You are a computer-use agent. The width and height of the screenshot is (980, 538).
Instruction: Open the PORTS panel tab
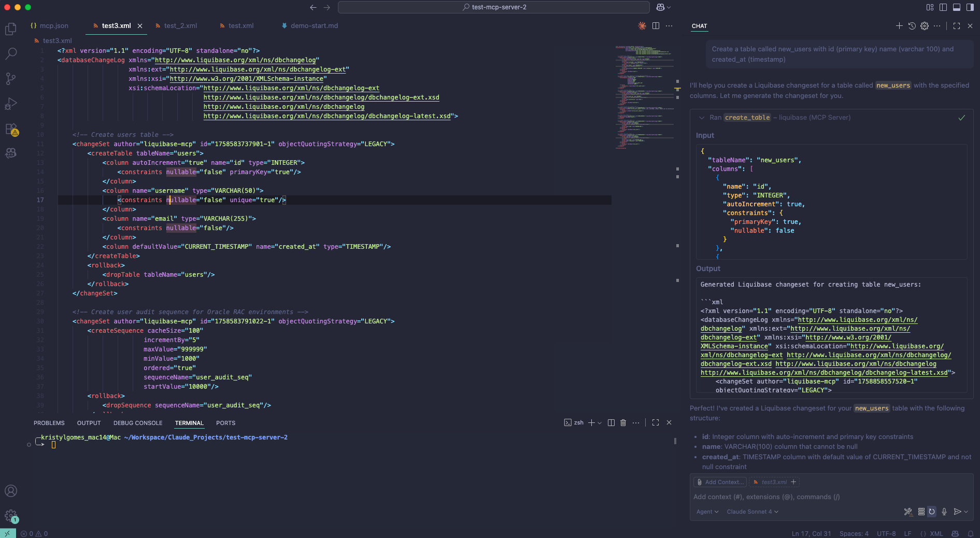pos(225,423)
